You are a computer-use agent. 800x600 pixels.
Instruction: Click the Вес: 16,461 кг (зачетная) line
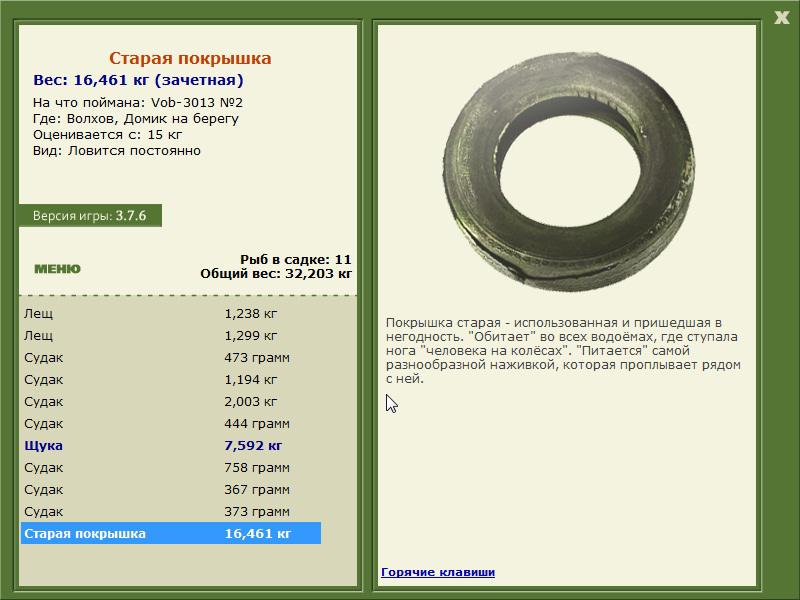click(138, 80)
